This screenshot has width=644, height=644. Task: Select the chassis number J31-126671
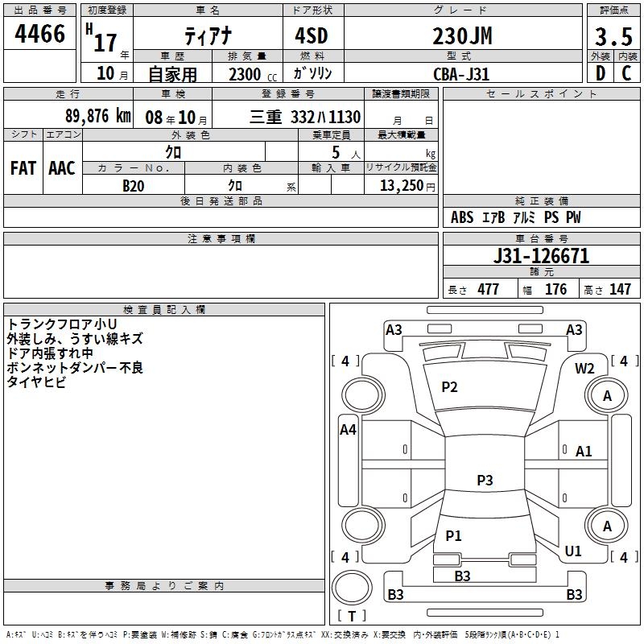coord(541,256)
